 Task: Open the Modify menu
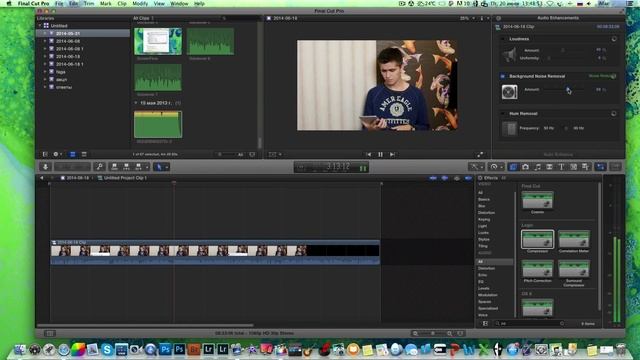click(x=140, y=4)
